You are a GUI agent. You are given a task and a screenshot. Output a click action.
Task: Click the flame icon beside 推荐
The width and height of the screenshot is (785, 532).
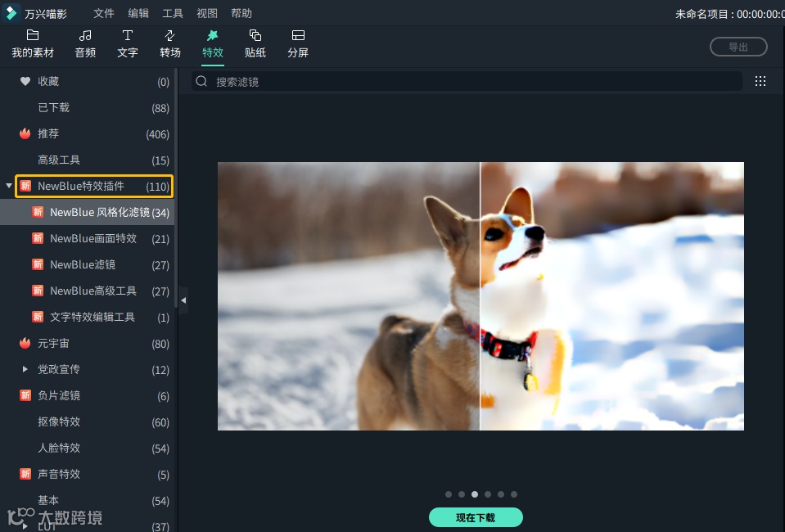(25, 133)
